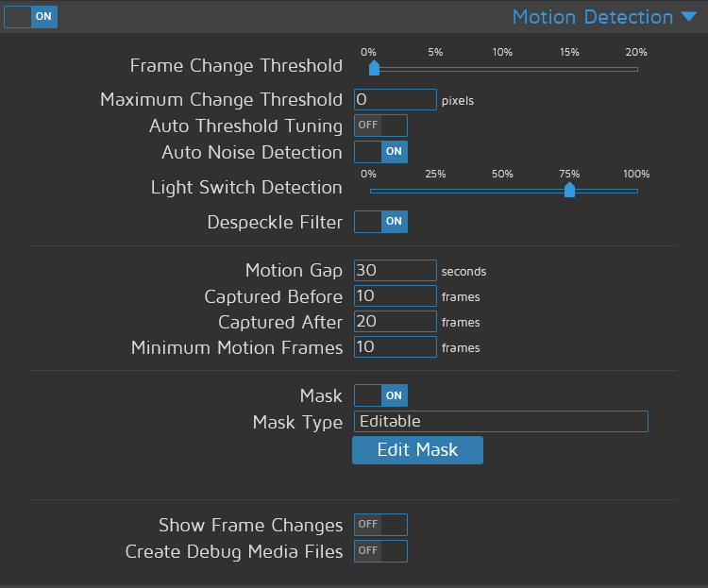The height and width of the screenshot is (588, 708).
Task: Open the Mask Type dropdown
Action: click(x=501, y=421)
